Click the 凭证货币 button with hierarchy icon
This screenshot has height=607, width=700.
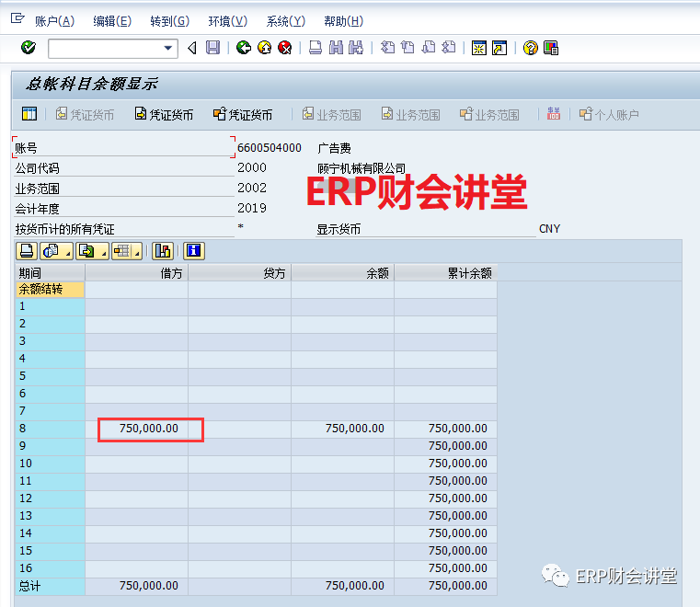pos(243,115)
